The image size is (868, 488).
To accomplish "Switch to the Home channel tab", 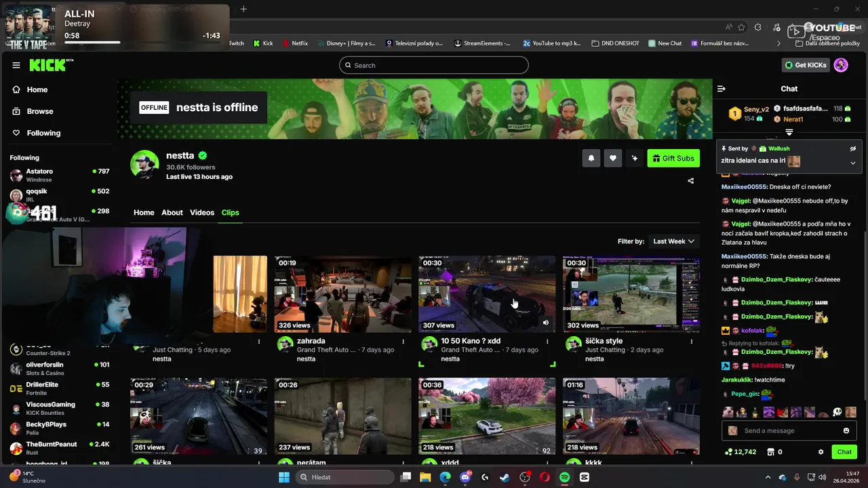I will click(x=144, y=212).
